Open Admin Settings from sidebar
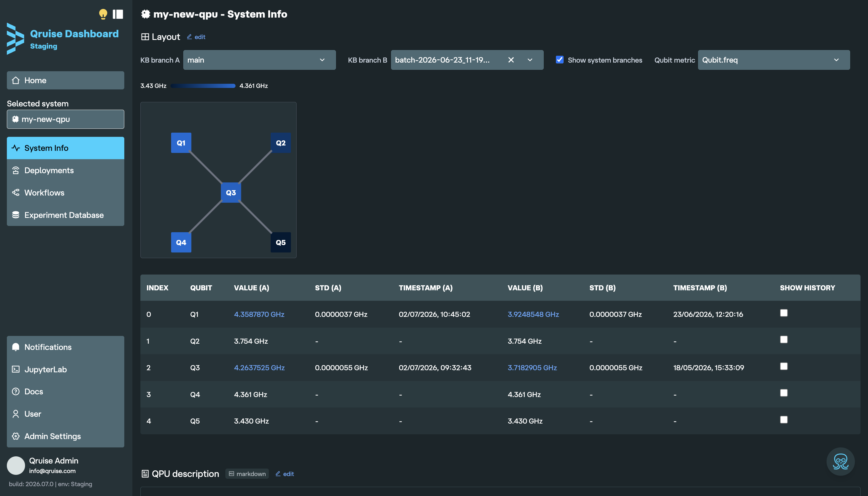 pyautogui.click(x=65, y=436)
